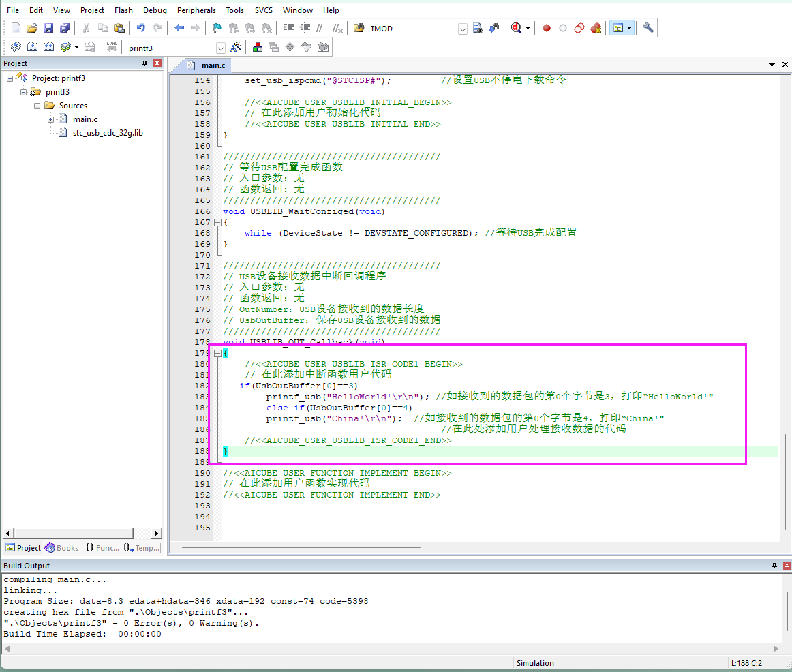Close the Project panel
792x672 pixels.
point(157,63)
